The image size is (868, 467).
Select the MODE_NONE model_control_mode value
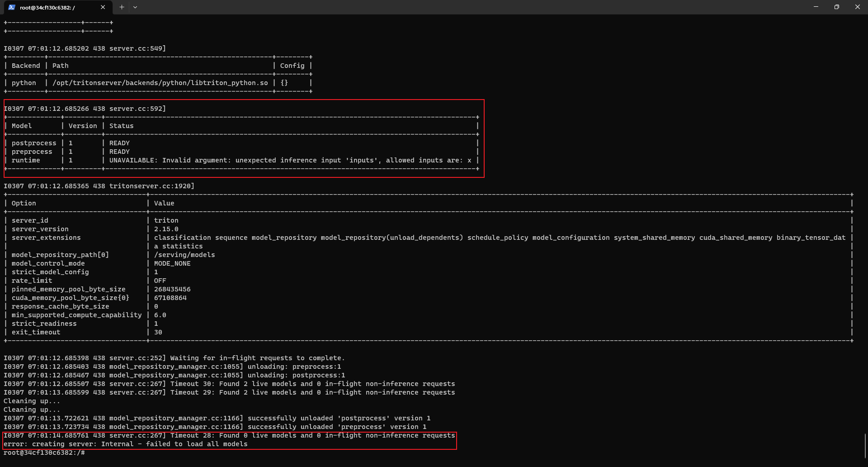tap(172, 263)
